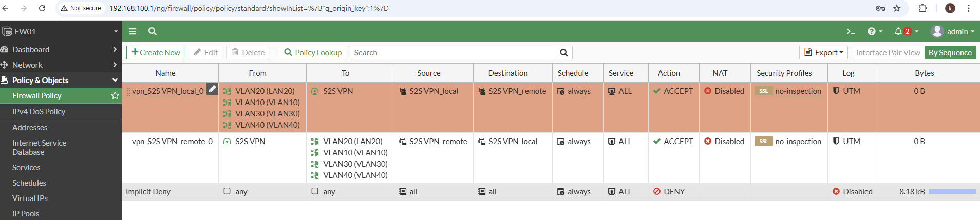Click the policy Search field
The height and width of the screenshot is (220, 980).
point(453,52)
